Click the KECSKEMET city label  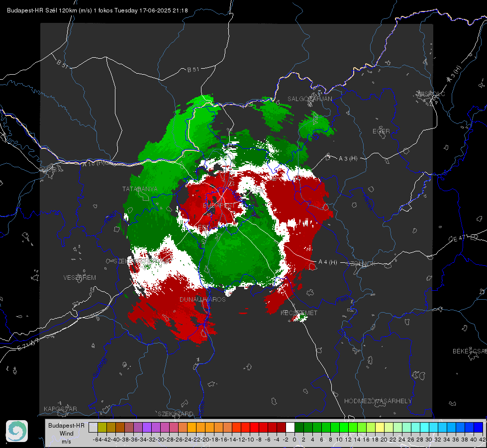pyautogui.click(x=299, y=313)
